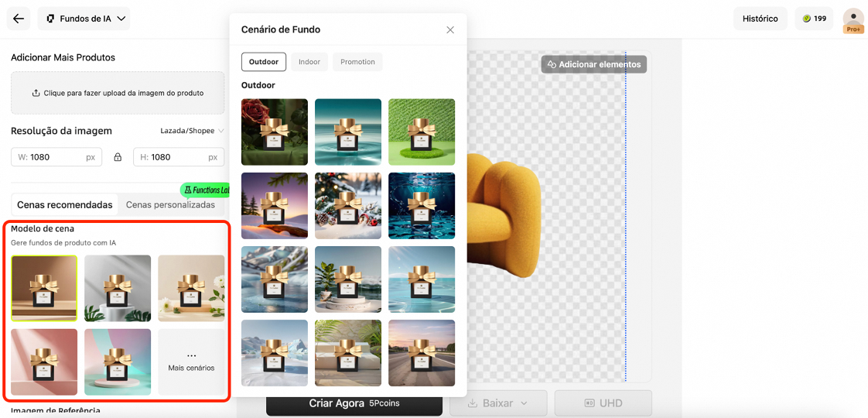
Task: Expand the Lazada/Shopee resolution dropdown
Action: click(x=192, y=131)
